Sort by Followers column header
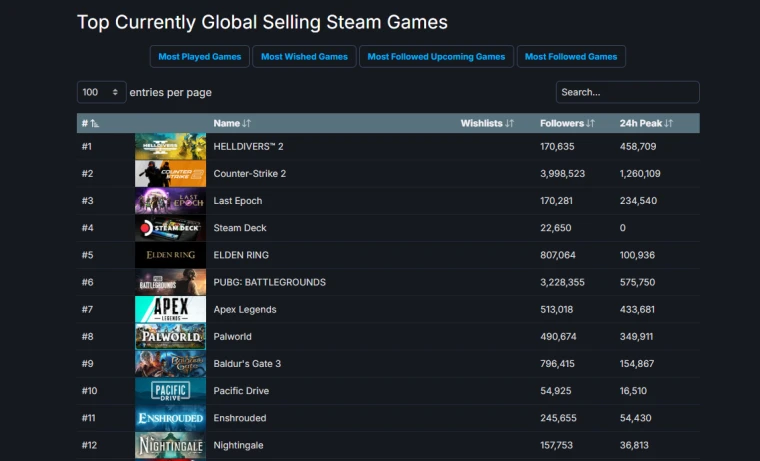The height and width of the screenshot is (461, 760). (567, 123)
